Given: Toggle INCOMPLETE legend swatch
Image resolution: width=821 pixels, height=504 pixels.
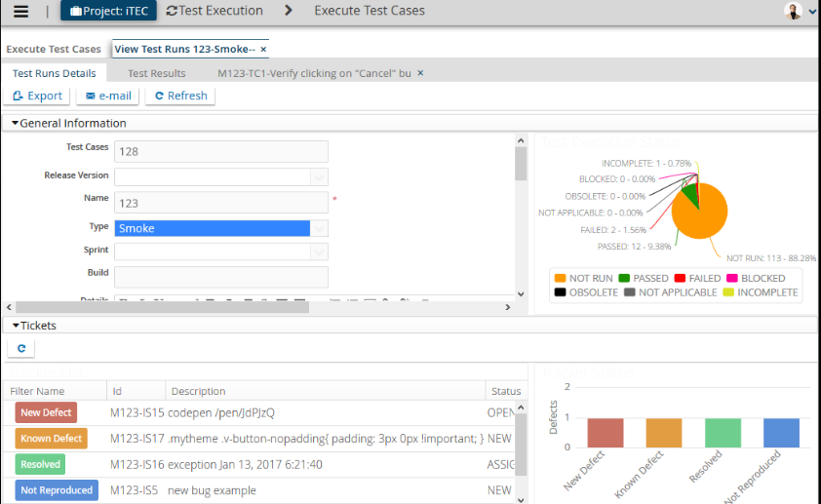Looking at the screenshot, I should (728, 292).
